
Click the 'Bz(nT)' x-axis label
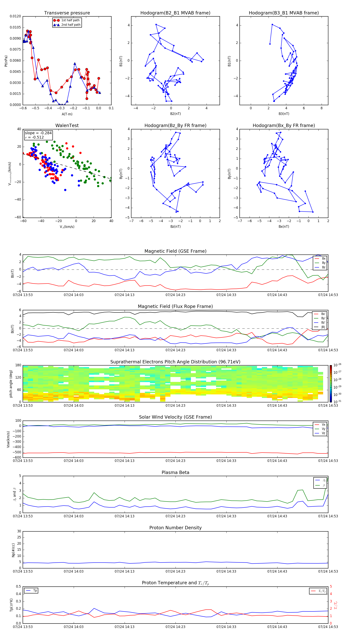(175, 227)
